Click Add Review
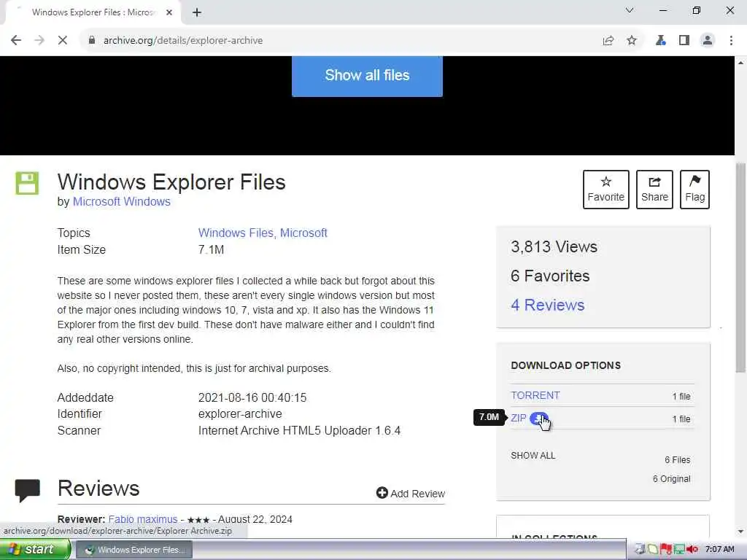The width and height of the screenshot is (747, 560). (x=411, y=494)
